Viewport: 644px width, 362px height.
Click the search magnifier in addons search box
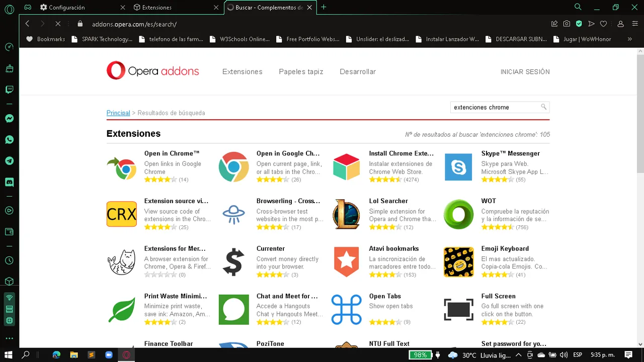543,107
